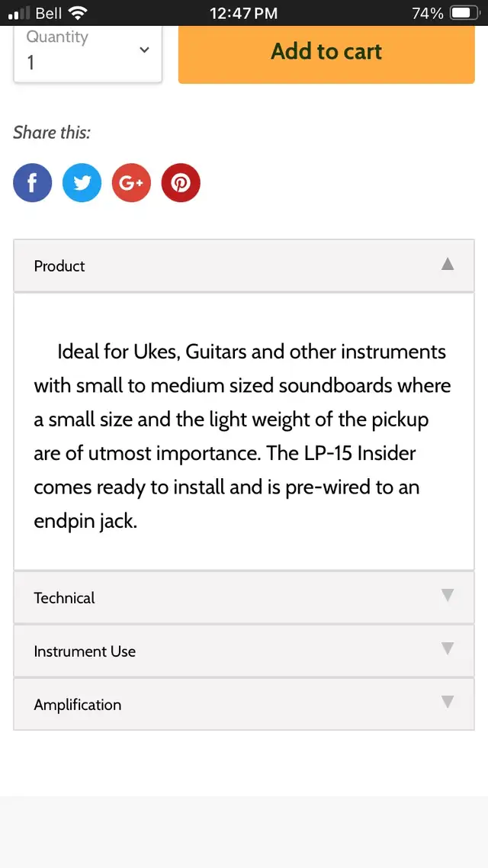The width and height of the screenshot is (488, 868).
Task: Open the Technical tab
Action: click(x=65, y=598)
